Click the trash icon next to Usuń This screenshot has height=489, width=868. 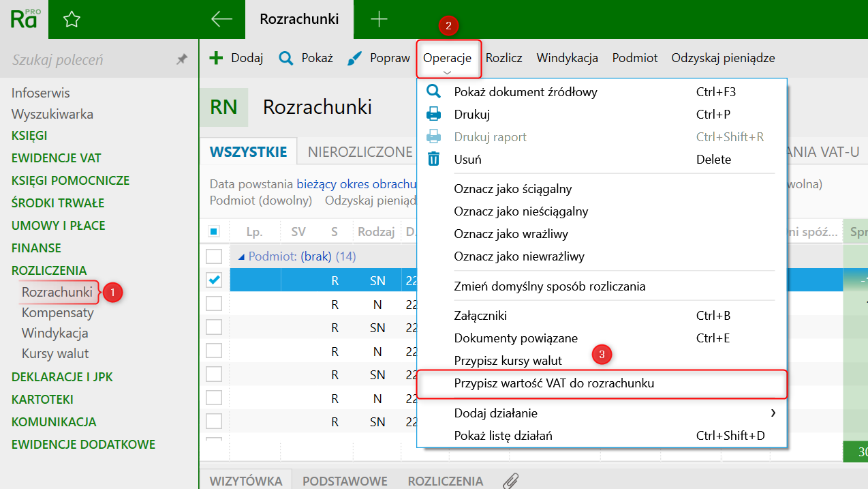(433, 159)
